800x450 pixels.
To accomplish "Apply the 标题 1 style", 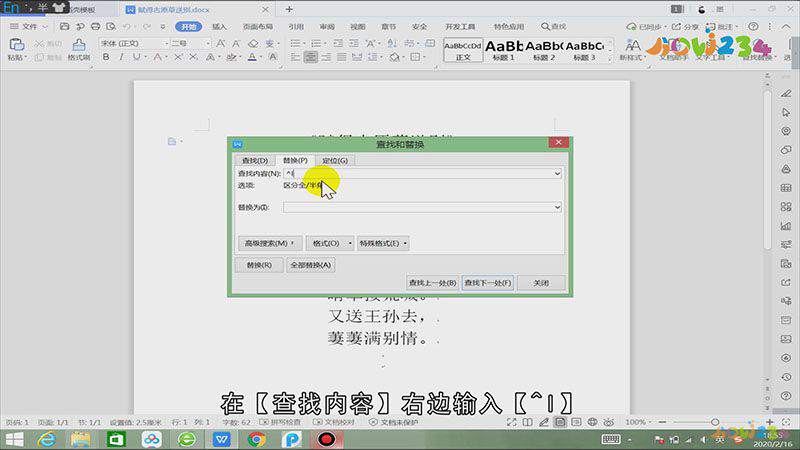I will (504, 50).
